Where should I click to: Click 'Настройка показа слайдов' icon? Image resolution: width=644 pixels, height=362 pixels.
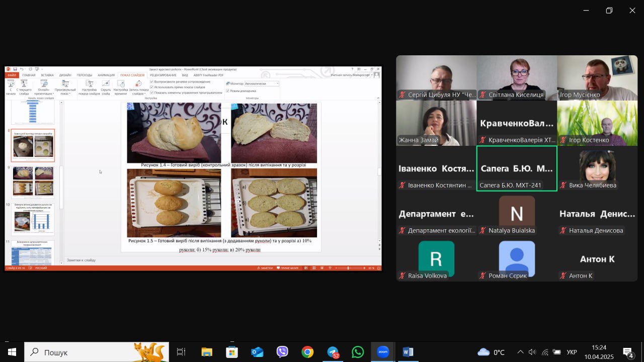click(89, 84)
